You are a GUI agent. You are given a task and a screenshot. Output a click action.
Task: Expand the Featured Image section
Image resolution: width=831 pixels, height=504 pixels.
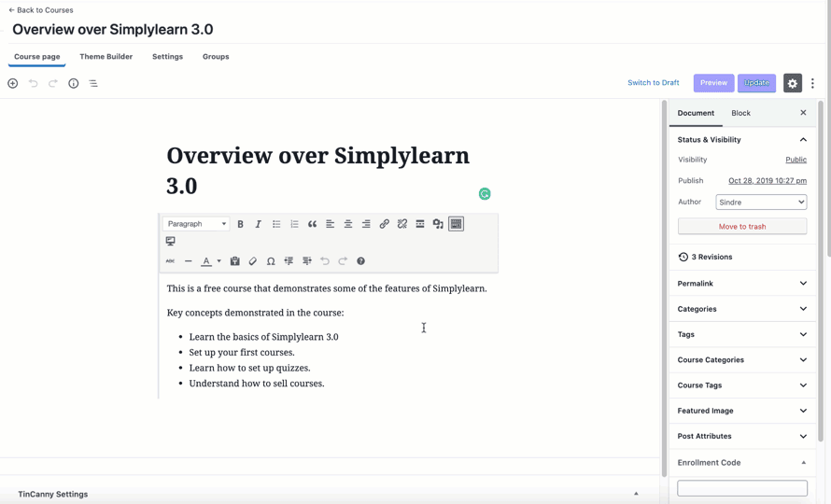[741, 411]
